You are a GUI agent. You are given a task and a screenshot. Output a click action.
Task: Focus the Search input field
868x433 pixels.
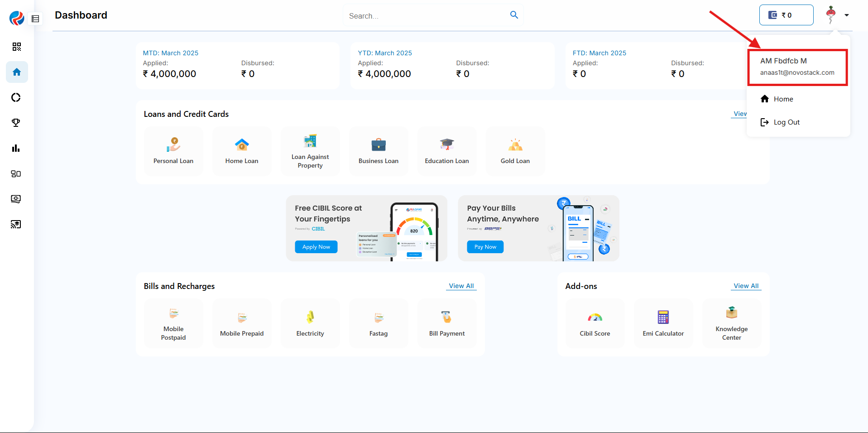[426, 16]
